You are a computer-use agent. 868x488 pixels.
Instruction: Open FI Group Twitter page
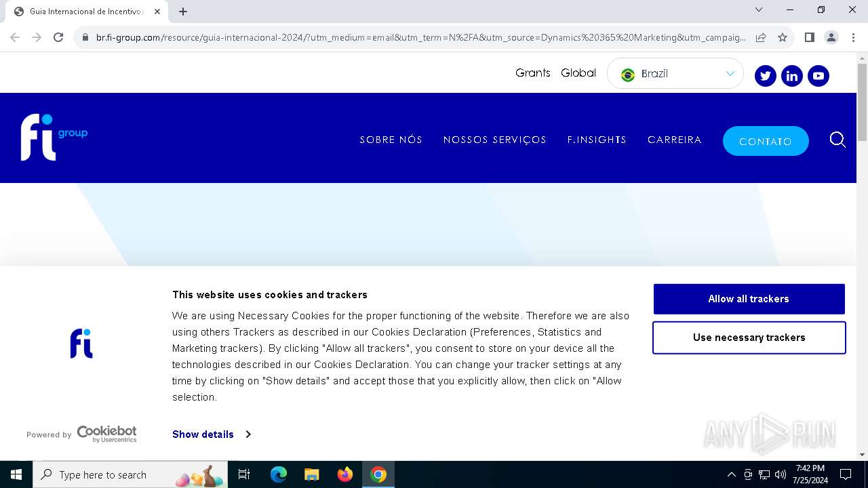point(765,76)
